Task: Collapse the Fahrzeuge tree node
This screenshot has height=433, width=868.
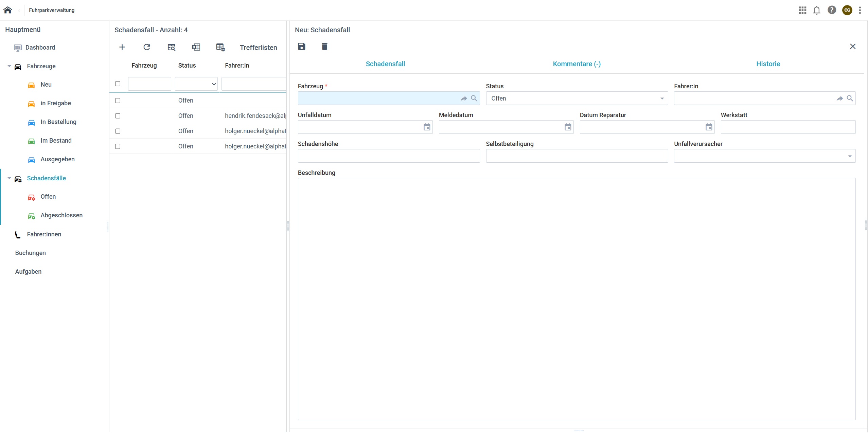Action: pos(9,66)
